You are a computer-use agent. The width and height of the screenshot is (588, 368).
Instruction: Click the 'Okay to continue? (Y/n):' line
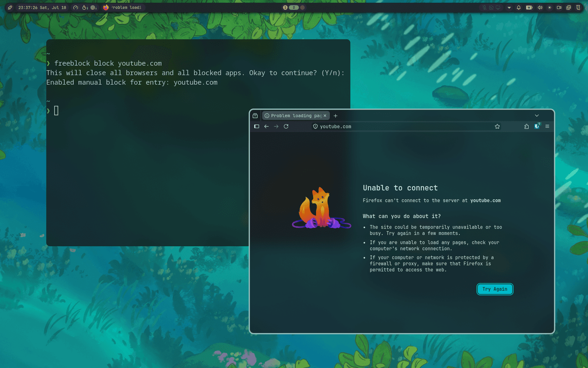195,73
